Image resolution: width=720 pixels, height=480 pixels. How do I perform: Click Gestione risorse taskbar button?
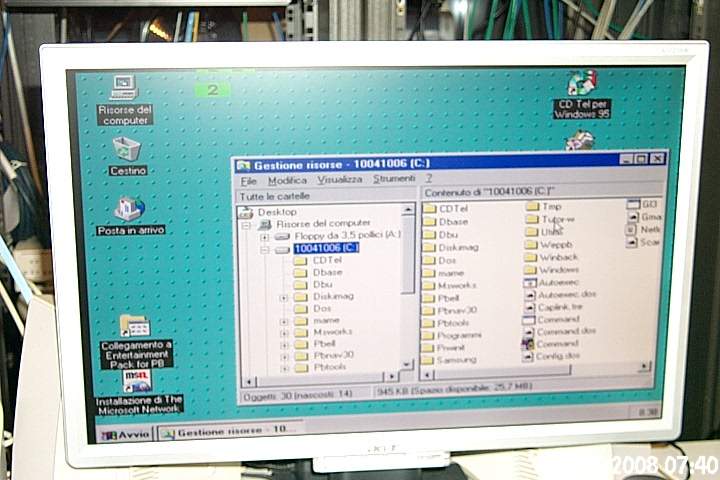click(230, 432)
